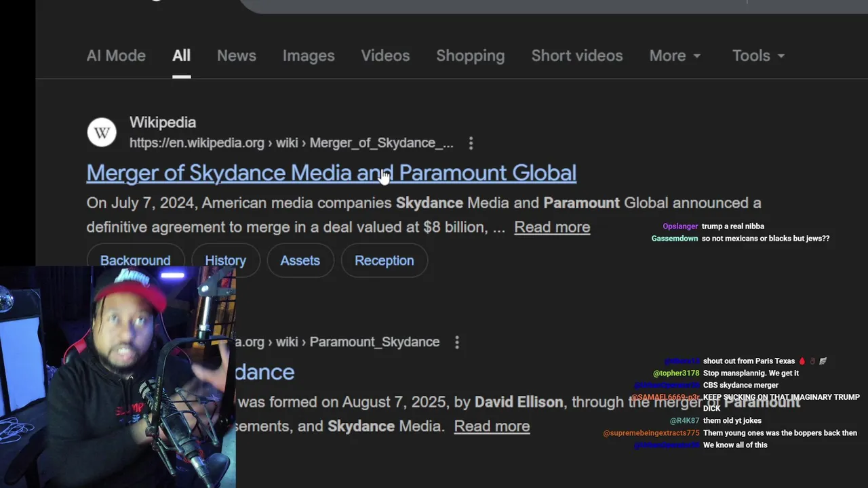The width and height of the screenshot is (868, 488).
Task: Click bold David Ellison in snippet
Action: click(x=519, y=402)
